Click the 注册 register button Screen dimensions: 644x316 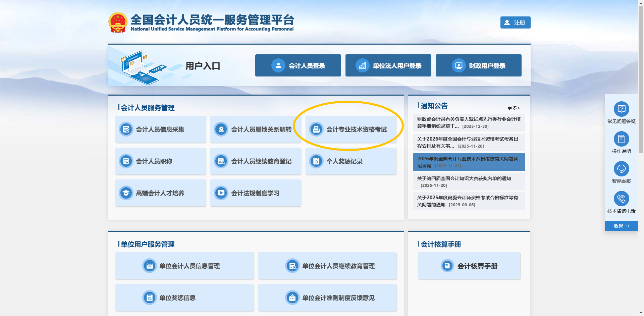tap(515, 22)
